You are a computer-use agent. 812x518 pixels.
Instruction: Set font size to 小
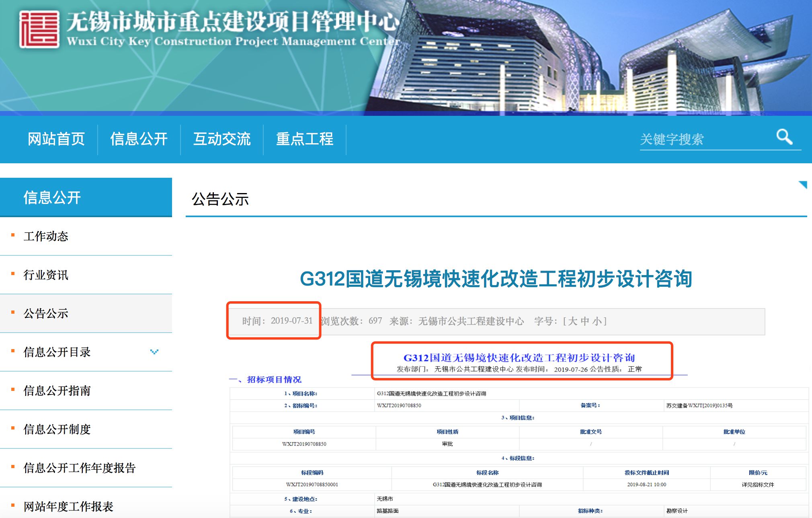(597, 321)
